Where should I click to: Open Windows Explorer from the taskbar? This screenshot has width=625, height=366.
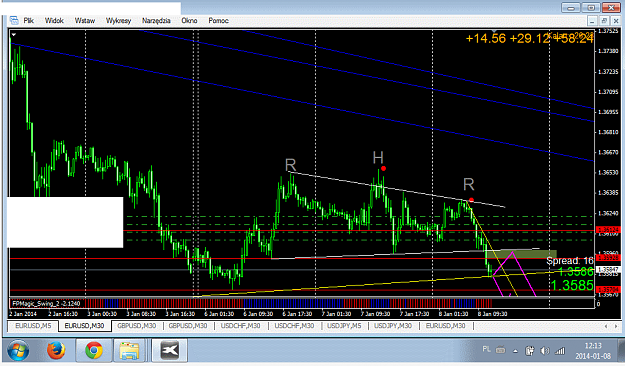coord(130,351)
